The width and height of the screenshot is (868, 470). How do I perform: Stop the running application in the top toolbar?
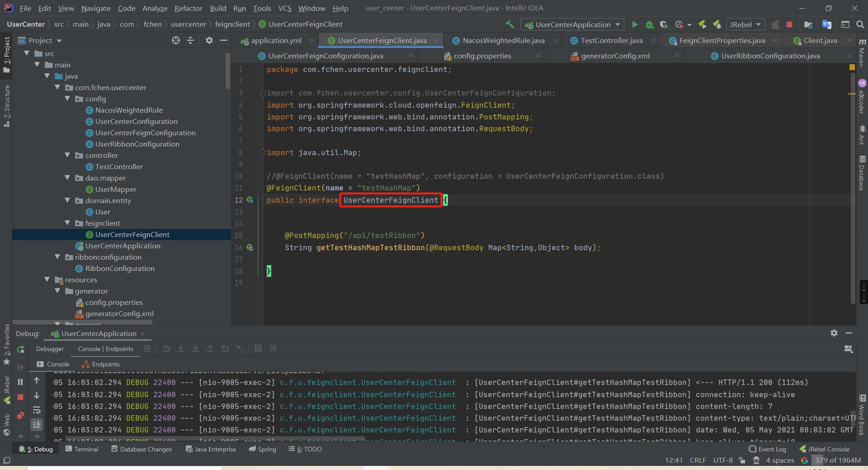789,24
